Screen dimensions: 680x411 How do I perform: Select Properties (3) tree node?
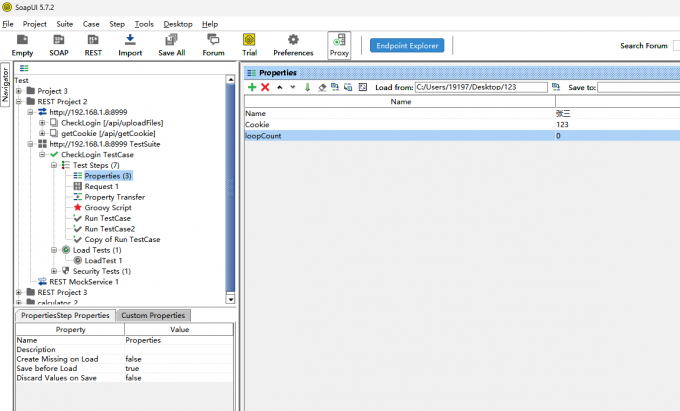coord(108,176)
